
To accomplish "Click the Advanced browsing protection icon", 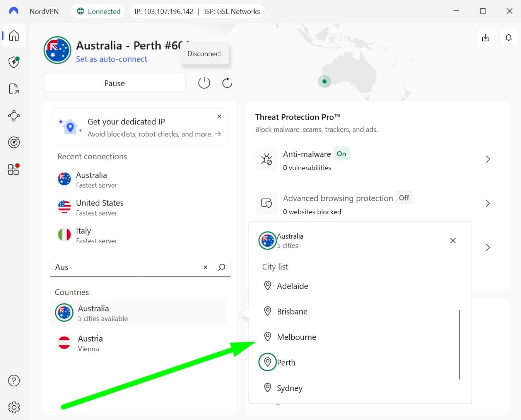I will point(266,203).
